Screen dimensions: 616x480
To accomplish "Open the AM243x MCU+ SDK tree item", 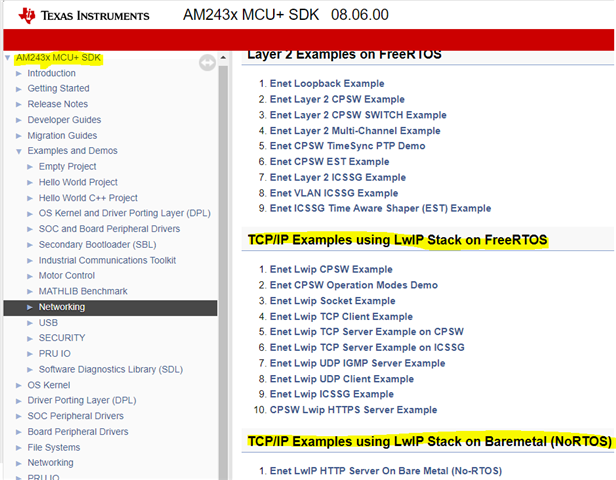I will pos(59,58).
